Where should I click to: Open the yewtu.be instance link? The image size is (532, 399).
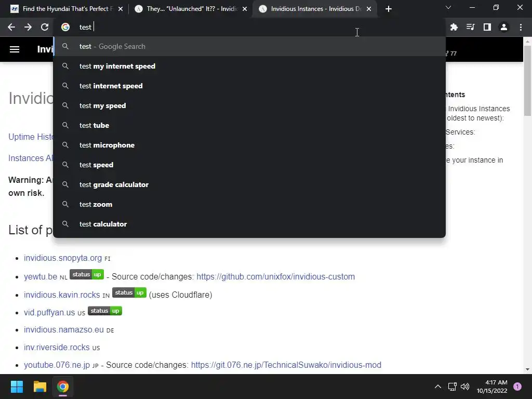(41, 276)
